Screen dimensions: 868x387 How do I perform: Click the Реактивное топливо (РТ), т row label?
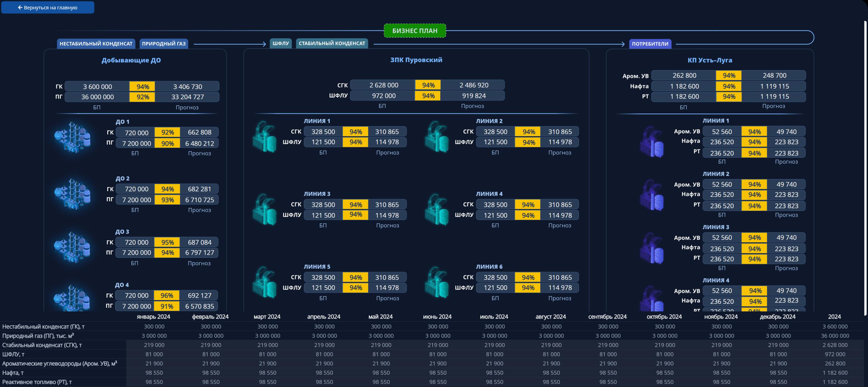[x=37, y=382]
